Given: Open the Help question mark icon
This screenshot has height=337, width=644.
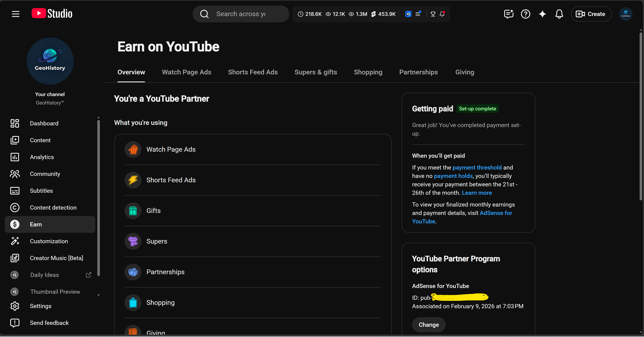Looking at the screenshot, I should [525, 14].
